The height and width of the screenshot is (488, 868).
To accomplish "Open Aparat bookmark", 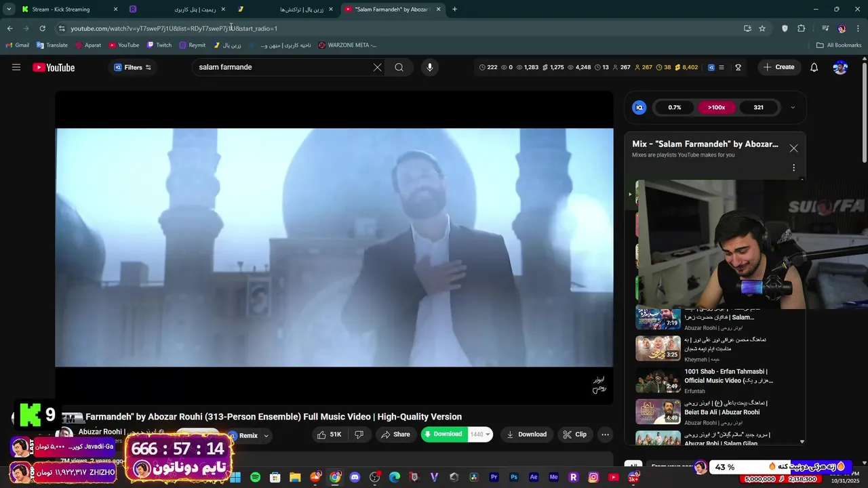I will coord(88,45).
